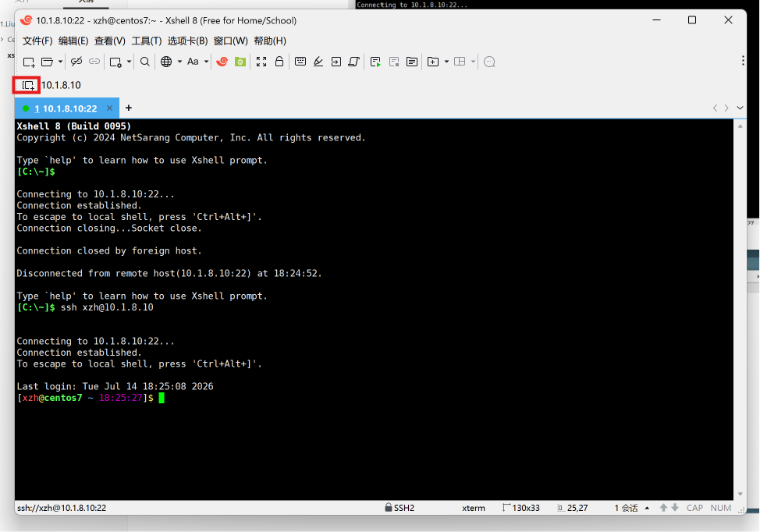Click the SSH2 lock status indicator

[x=400, y=508]
